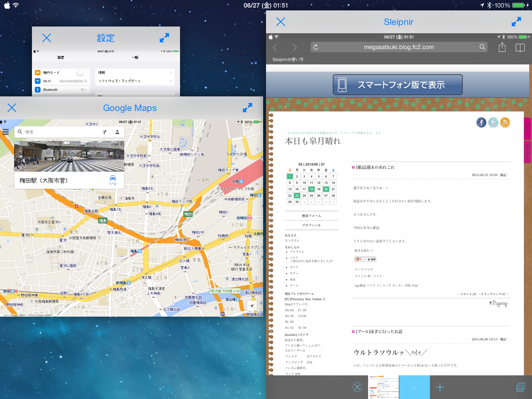Open the 梅田駅 street view photo

pyautogui.click(x=69, y=156)
